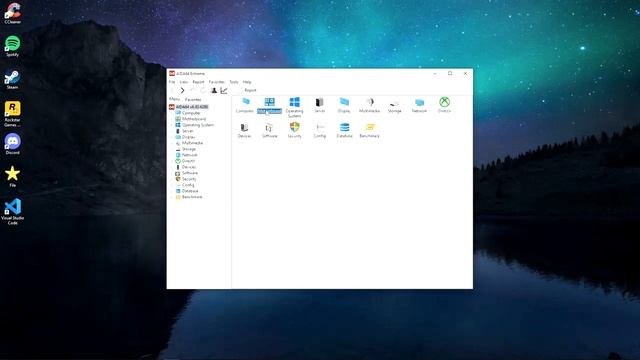Open the Favorites menu
This screenshot has height=360, width=640.
[217, 82]
